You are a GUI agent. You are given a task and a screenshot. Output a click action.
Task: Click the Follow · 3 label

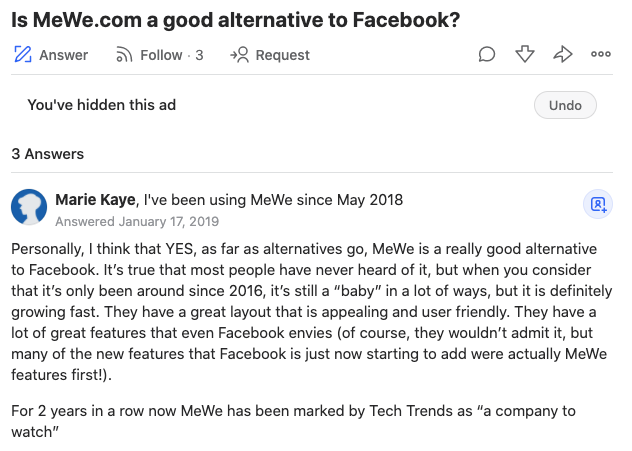pos(172,55)
